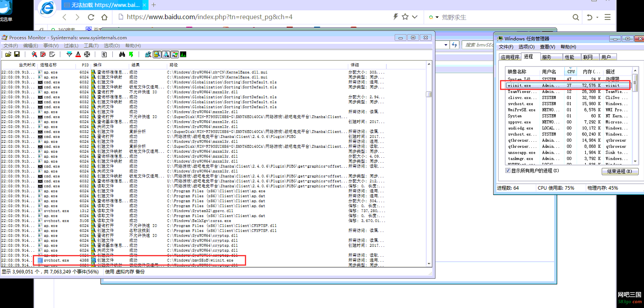Open the Process Tree document icon

[x=104, y=54]
